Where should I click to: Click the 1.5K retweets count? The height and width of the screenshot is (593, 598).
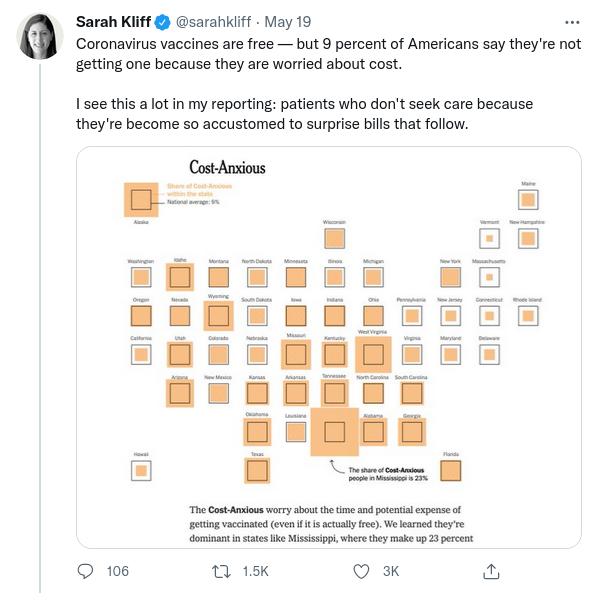tap(256, 571)
